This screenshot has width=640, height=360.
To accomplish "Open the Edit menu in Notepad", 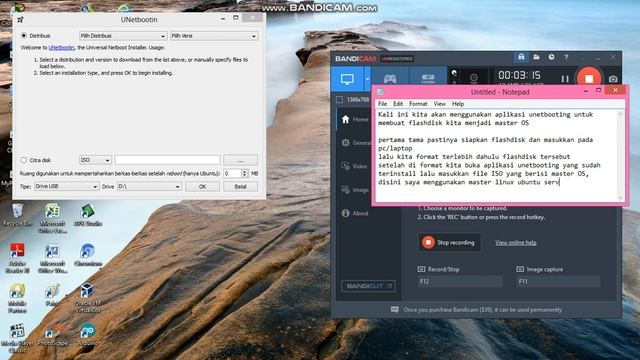I will tap(398, 104).
